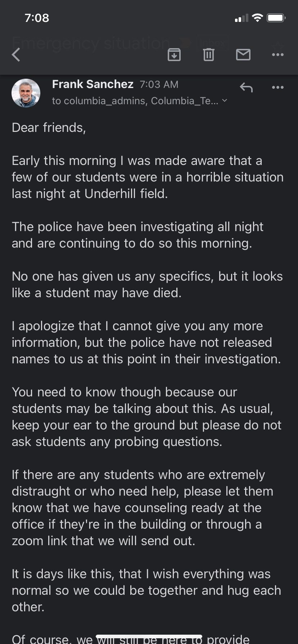Go back using the left arrow
The height and width of the screenshot is (644, 298).
pyautogui.click(x=16, y=55)
